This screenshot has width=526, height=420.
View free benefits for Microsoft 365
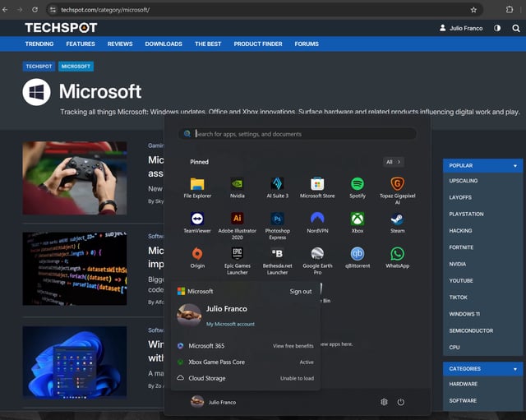pos(293,346)
